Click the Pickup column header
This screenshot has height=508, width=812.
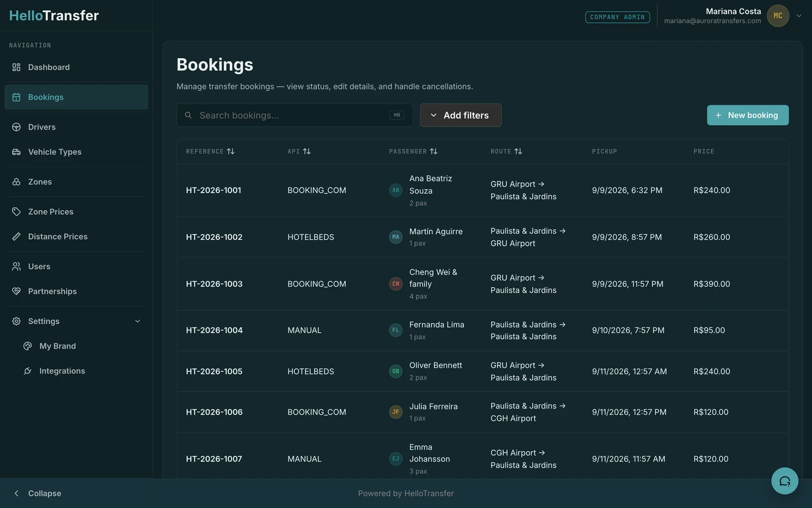(604, 151)
